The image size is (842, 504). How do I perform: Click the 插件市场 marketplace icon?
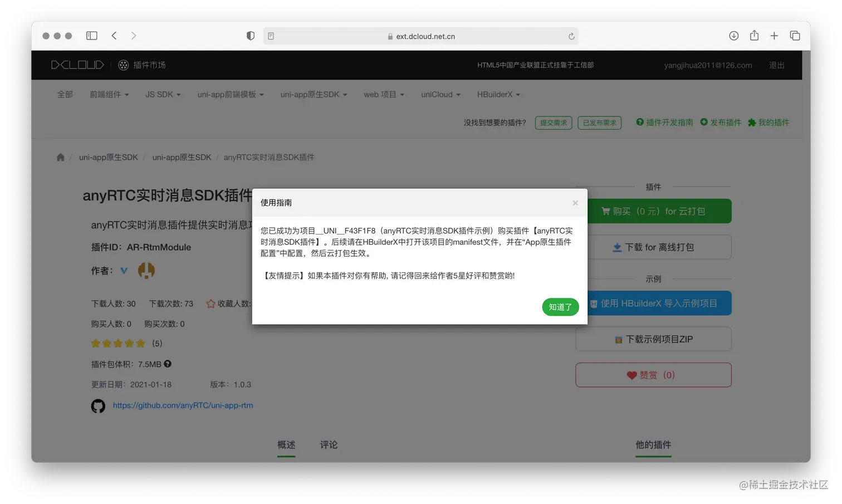pyautogui.click(x=124, y=65)
